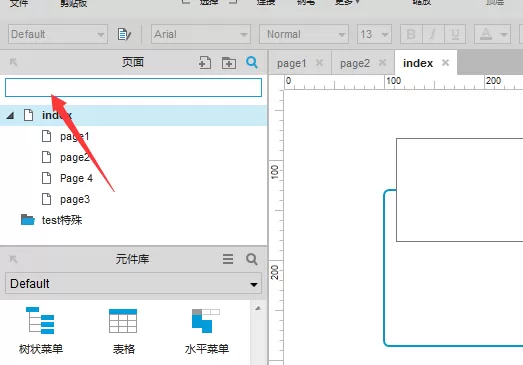Select the index page in tree
This screenshot has height=365, width=523.
coord(133,115)
